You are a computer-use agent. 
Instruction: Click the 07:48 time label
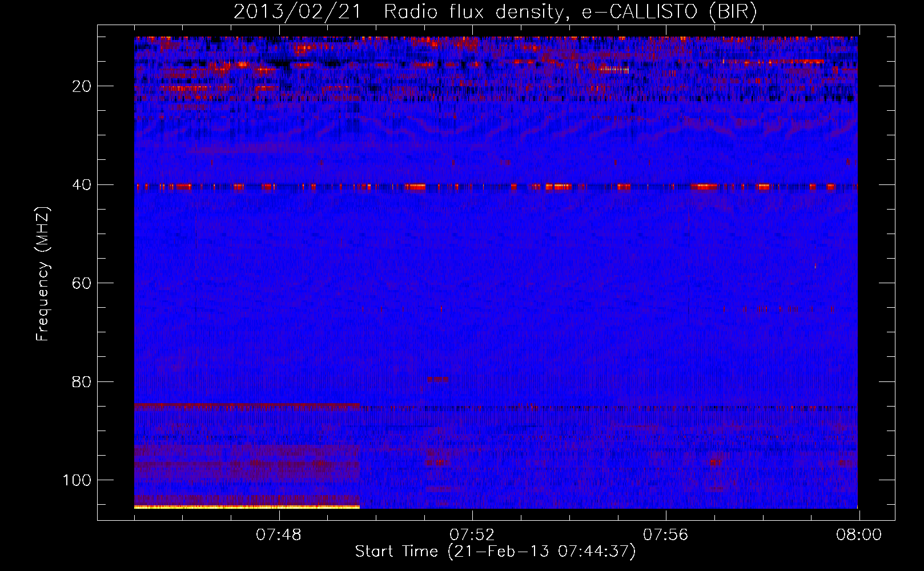click(279, 535)
